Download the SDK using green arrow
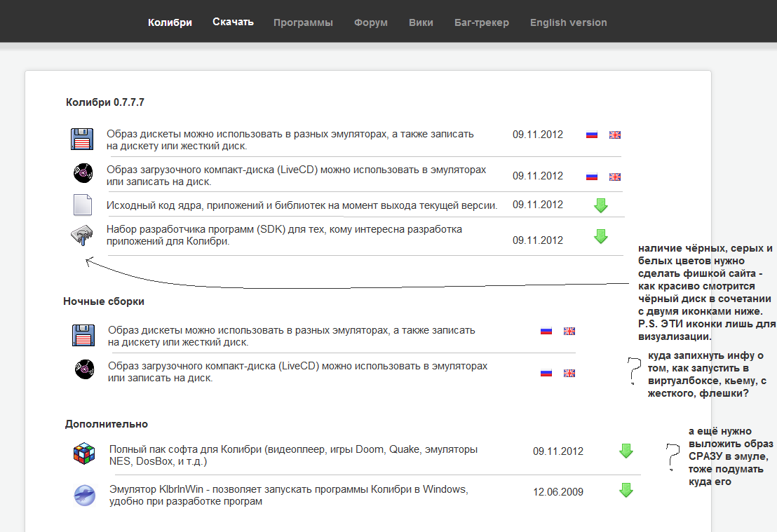Viewport: 777px width, 532px height. tap(601, 236)
